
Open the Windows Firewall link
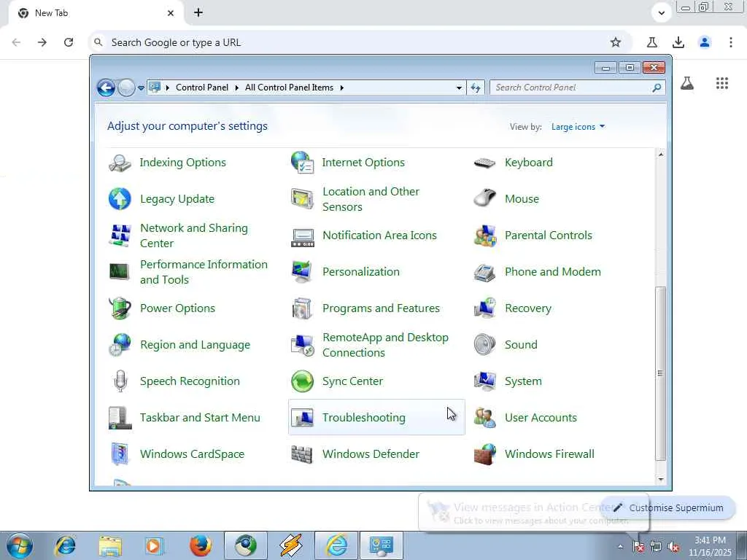click(x=549, y=454)
